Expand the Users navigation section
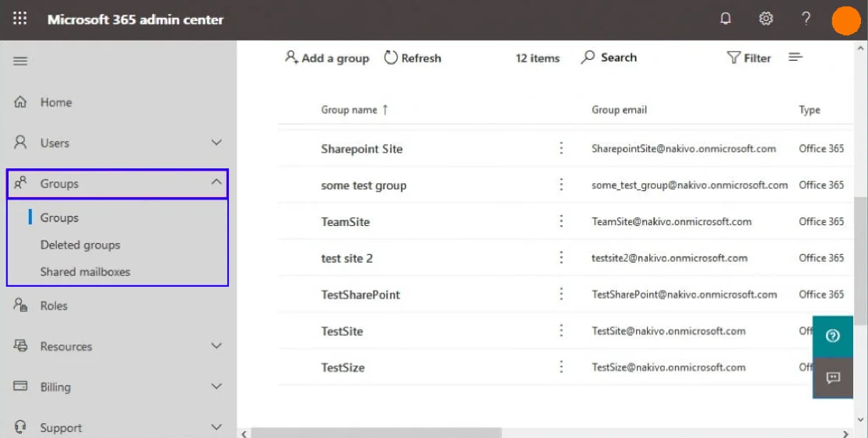868x438 pixels. [216, 143]
